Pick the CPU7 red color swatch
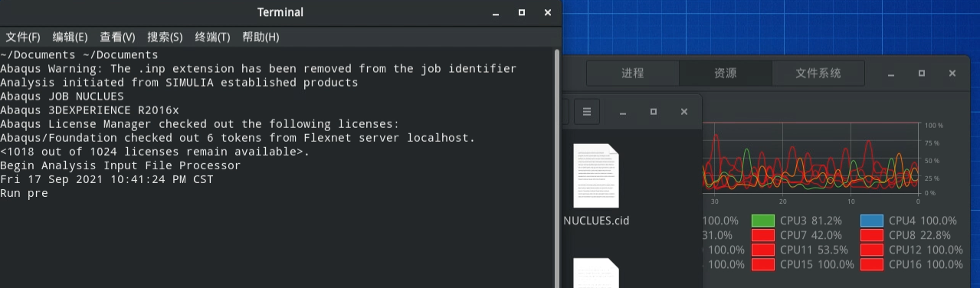Image resolution: width=980 pixels, height=288 pixels. click(x=762, y=235)
